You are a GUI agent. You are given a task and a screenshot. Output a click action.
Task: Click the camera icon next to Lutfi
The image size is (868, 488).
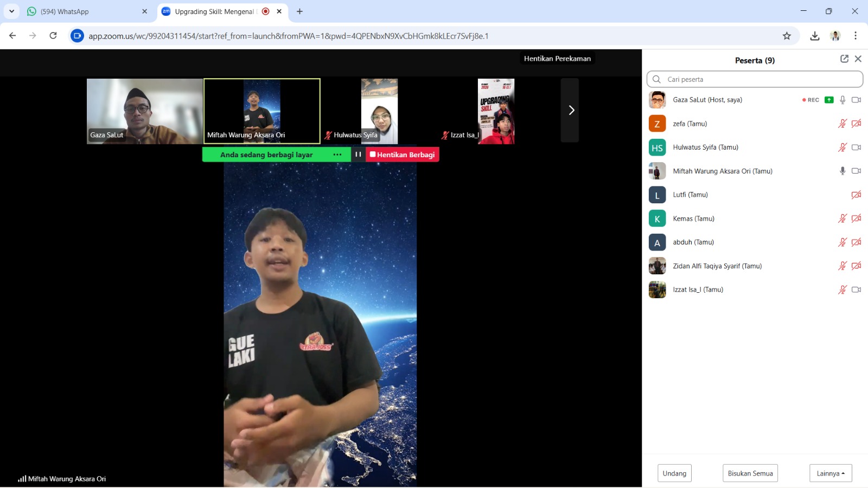[x=857, y=195]
